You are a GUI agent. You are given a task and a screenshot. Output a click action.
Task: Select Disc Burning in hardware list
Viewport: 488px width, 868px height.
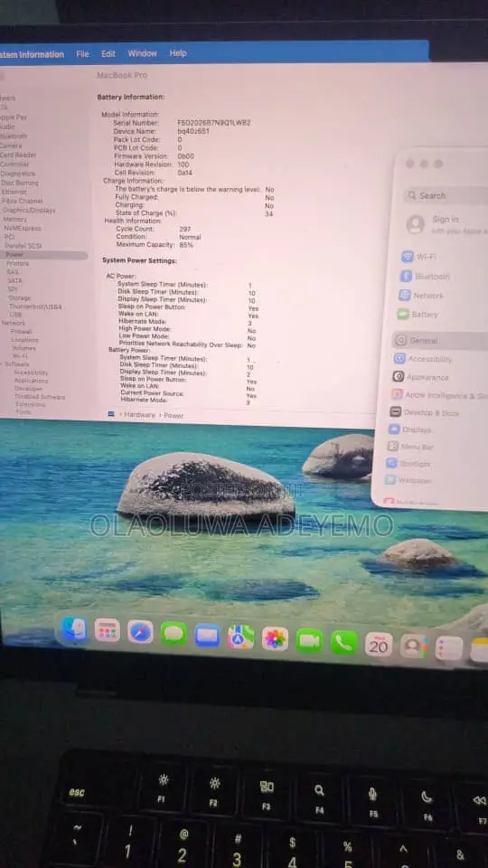point(19,183)
